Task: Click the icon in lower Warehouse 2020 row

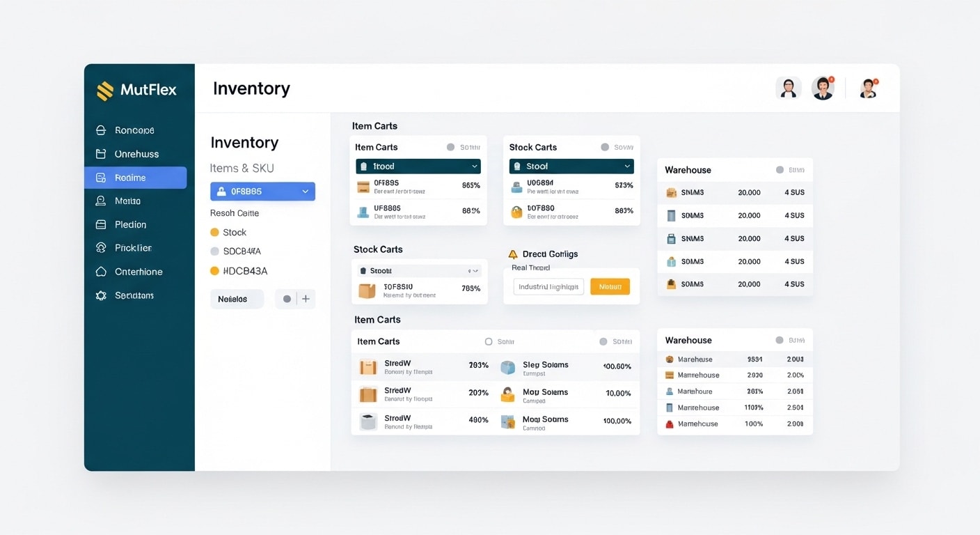Action: 670,375
